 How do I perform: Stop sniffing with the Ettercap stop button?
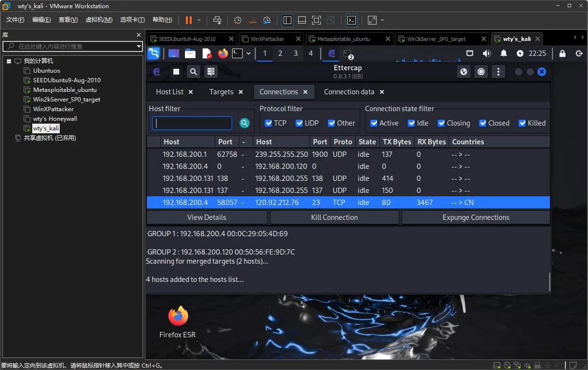pyautogui.click(x=176, y=72)
